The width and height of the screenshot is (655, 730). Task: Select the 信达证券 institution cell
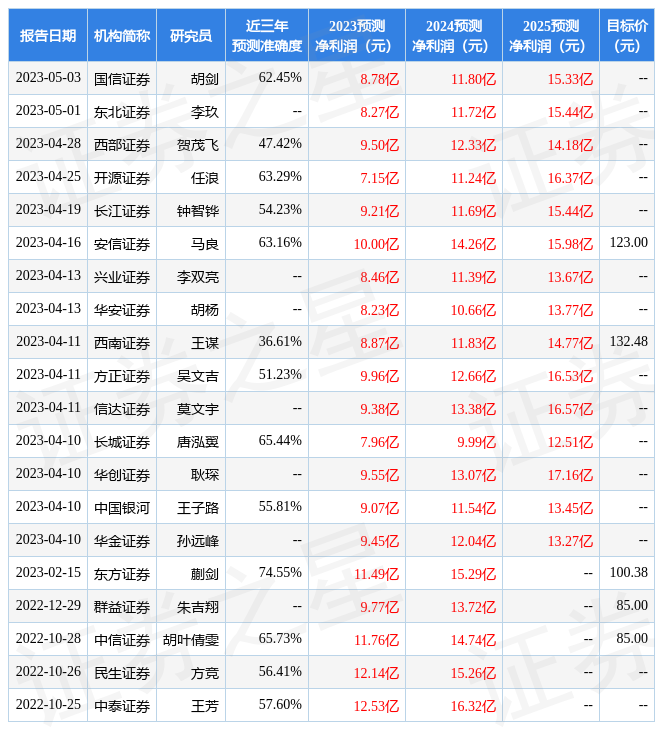click(x=122, y=409)
